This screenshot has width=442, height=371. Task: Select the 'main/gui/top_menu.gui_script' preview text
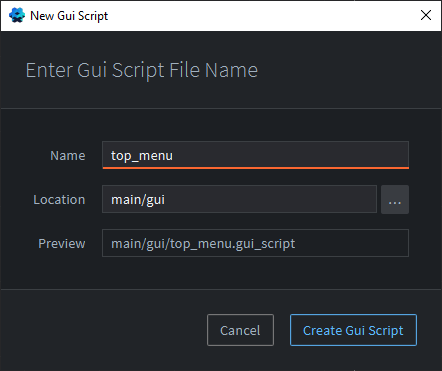203,244
